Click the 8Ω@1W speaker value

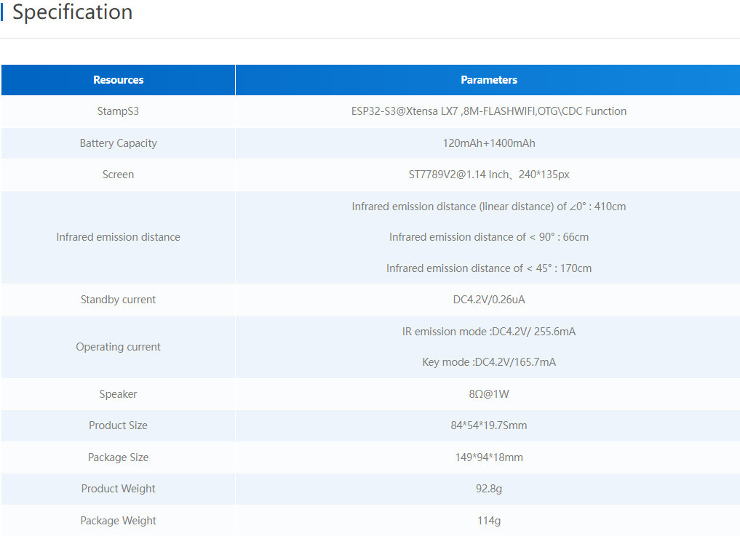(488, 394)
